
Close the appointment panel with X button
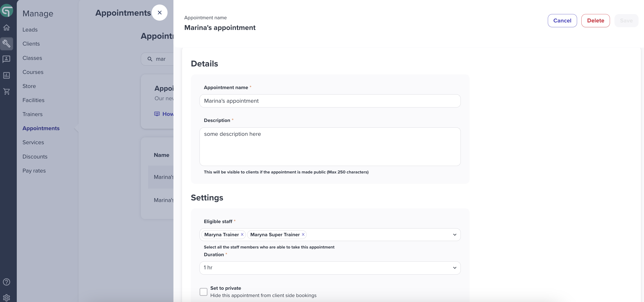coord(159,12)
